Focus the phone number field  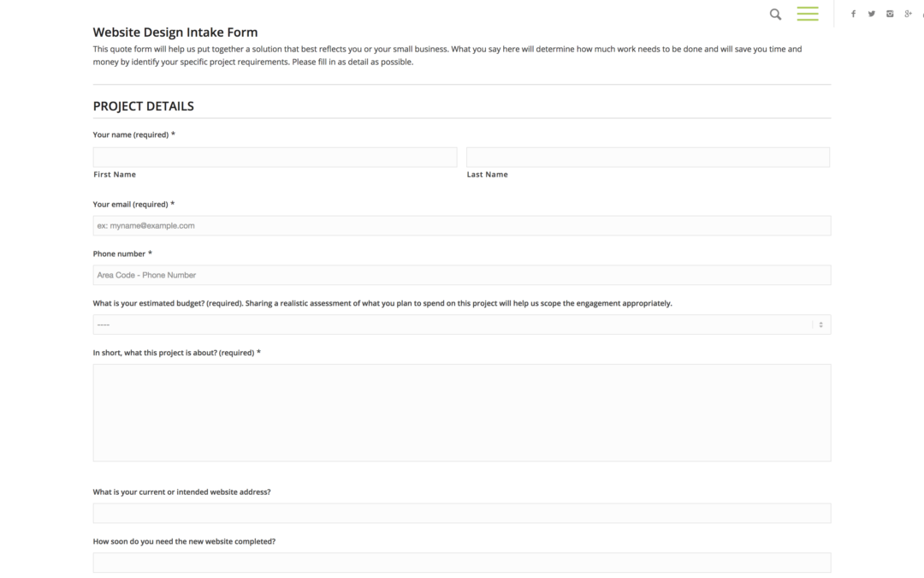(x=461, y=275)
